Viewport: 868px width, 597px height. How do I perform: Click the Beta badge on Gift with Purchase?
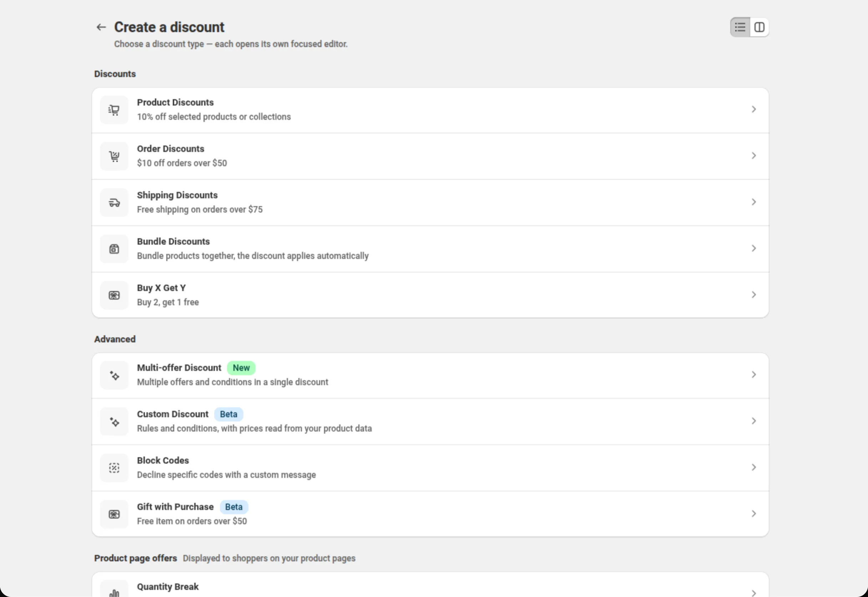pos(233,507)
